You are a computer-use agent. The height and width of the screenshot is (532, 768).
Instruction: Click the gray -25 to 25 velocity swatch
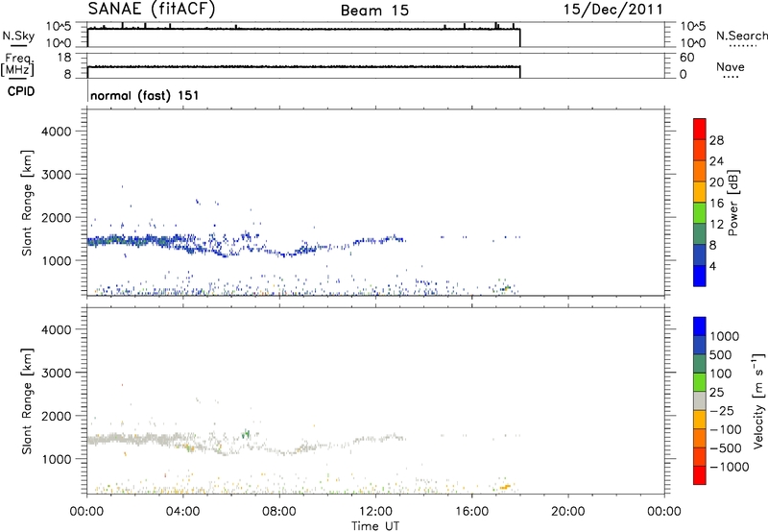click(700, 400)
